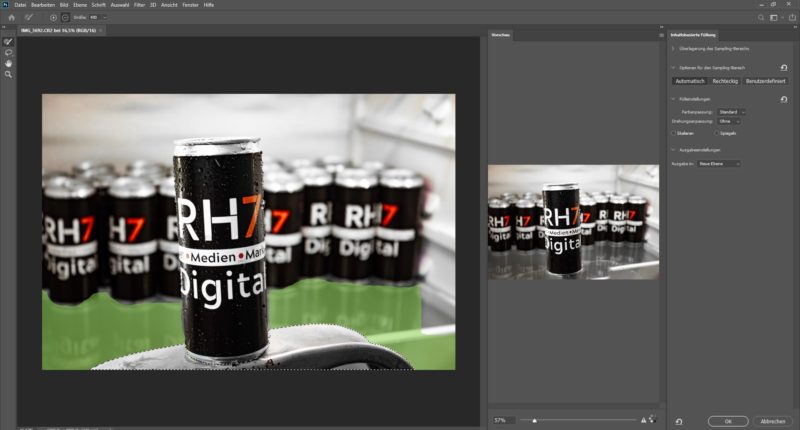
Task: Open the Ebene menu
Action: 80,5
